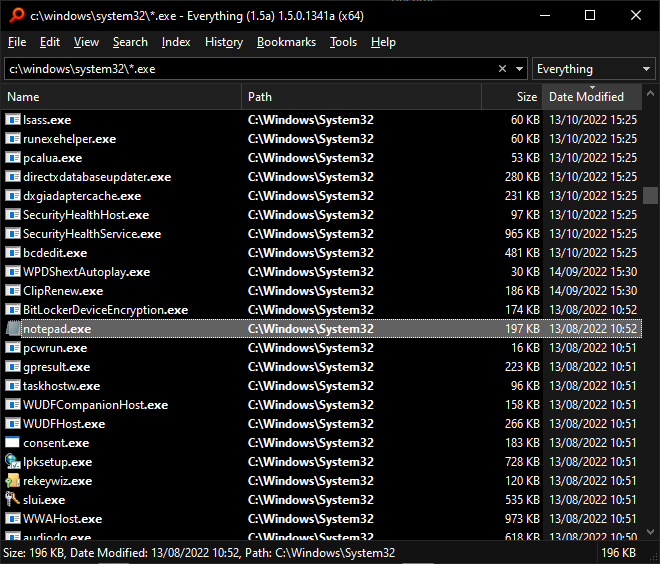Image resolution: width=660 pixels, height=564 pixels.
Task: Open the View menu
Action: pos(86,42)
